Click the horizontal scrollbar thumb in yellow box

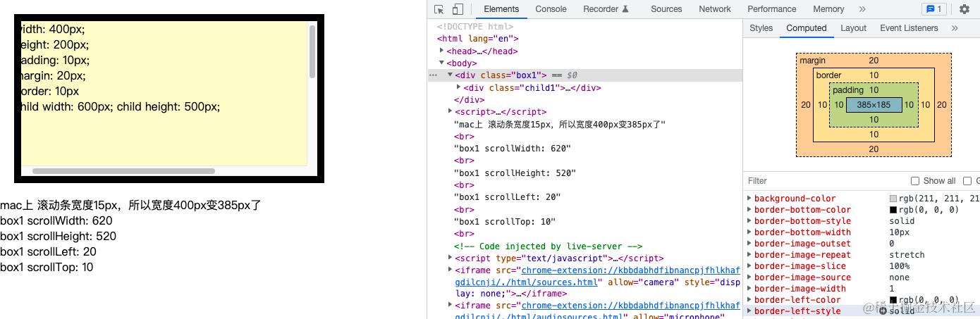click(123, 171)
